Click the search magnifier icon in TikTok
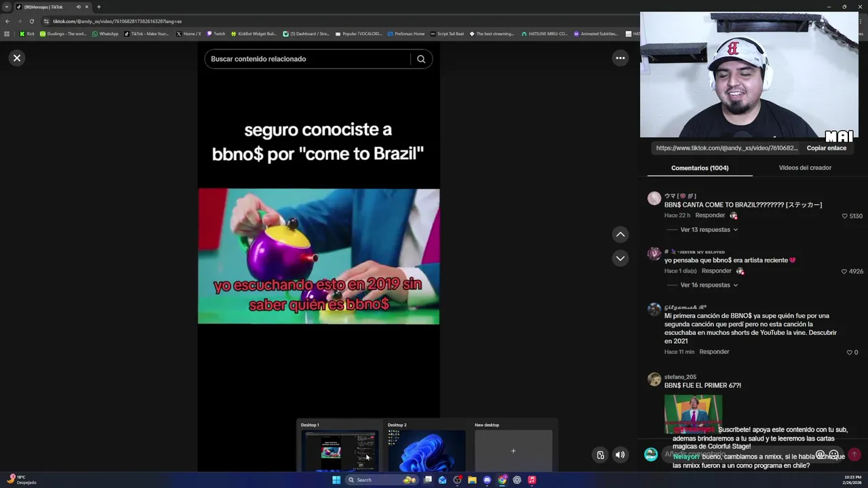868x488 pixels. click(421, 59)
